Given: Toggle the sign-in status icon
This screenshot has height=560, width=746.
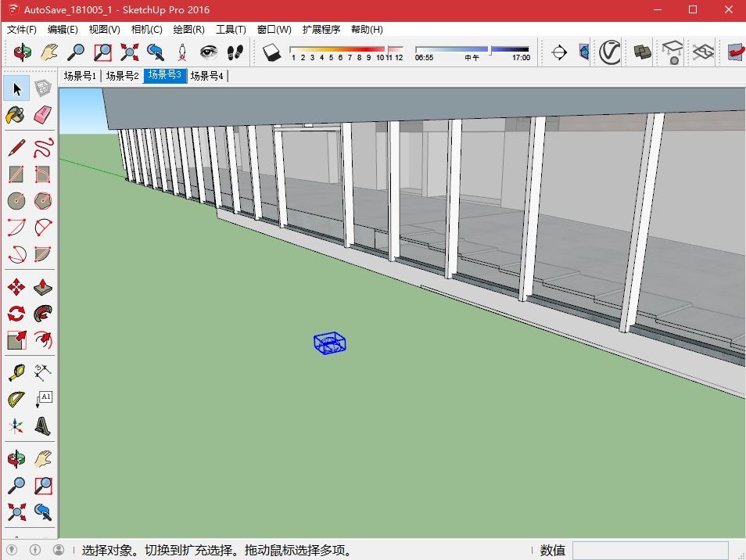Looking at the screenshot, I should (59, 550).
